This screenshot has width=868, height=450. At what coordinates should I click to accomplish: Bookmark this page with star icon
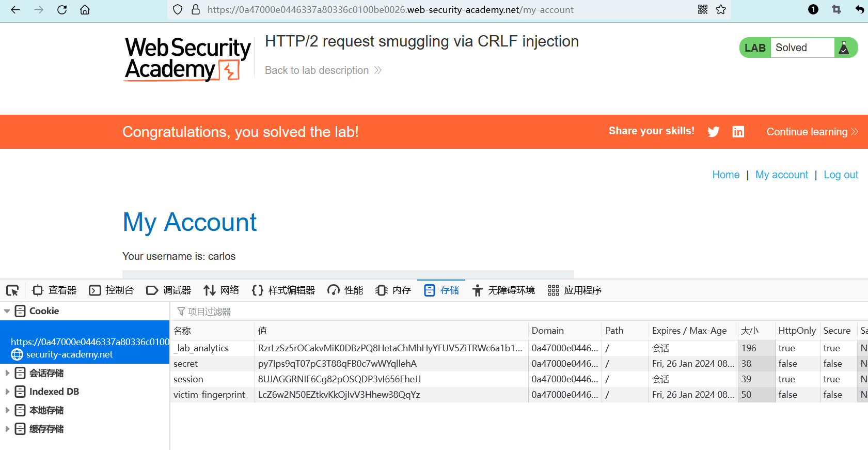(x=721, y=10)
